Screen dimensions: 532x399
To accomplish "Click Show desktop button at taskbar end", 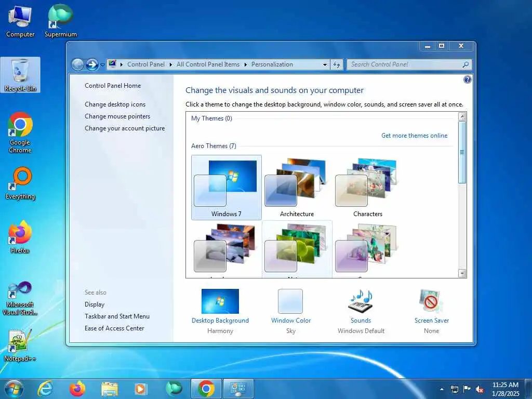I will tap(528, 389).
